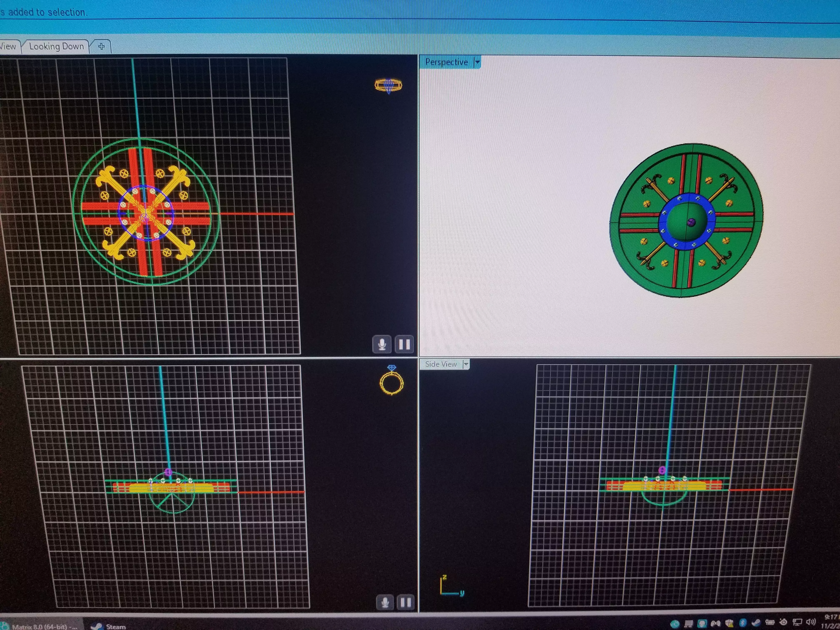Open the Perspective viewport dropdown arrow

tap(477, 62)
